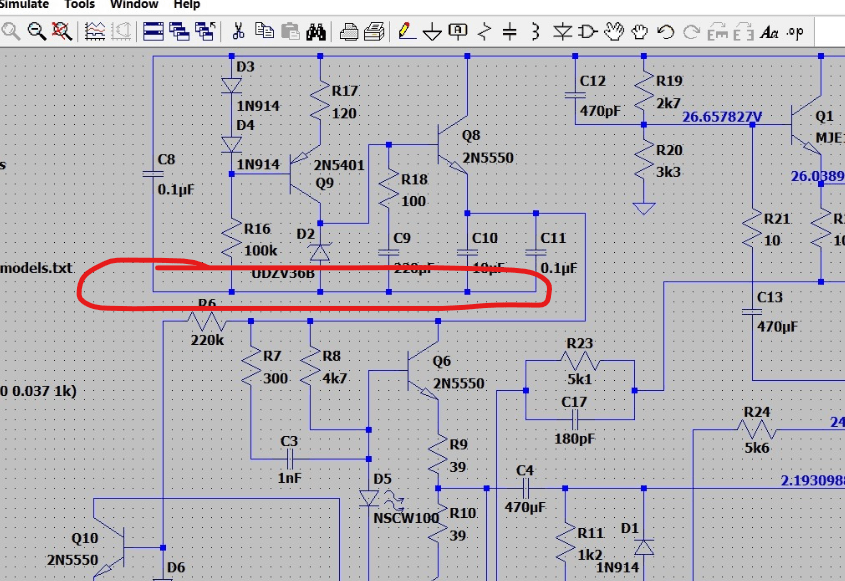
Task: Click the tile windows icon
Action: [153, 32]
